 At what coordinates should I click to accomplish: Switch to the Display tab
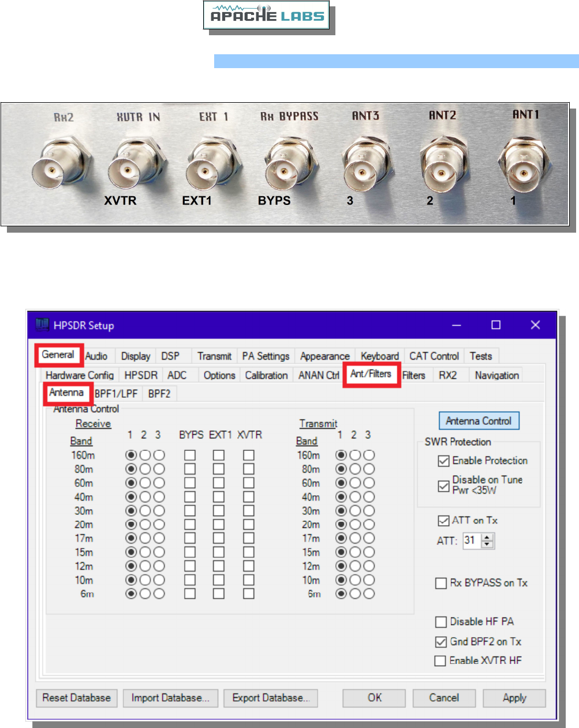[136, 356]
